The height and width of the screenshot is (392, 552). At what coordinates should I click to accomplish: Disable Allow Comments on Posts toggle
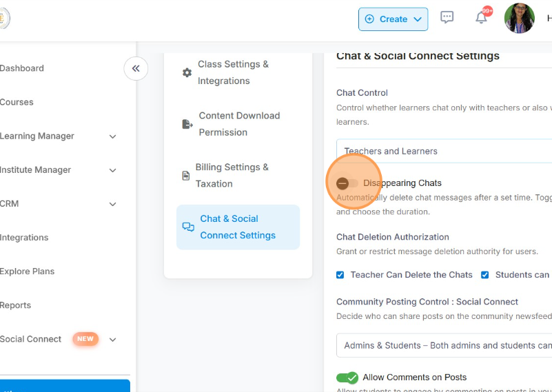pos(347,378)
